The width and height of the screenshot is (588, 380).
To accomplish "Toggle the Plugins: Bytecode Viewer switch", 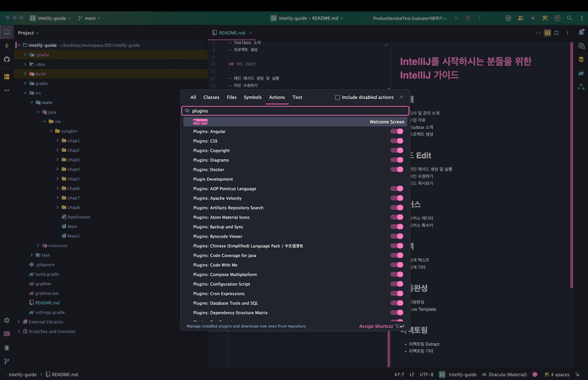I will [397, 236].
